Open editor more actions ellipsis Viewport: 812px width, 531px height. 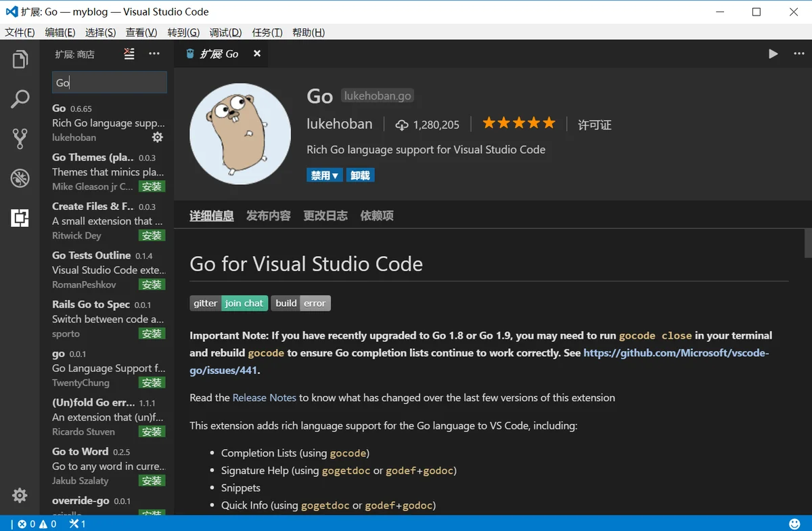[798, 54]
